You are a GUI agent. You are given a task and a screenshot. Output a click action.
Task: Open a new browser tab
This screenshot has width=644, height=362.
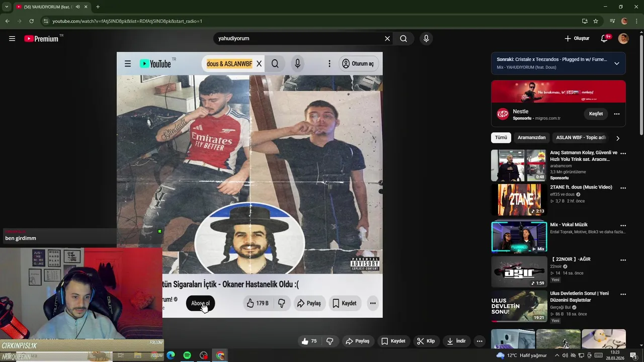click(98, 7)
